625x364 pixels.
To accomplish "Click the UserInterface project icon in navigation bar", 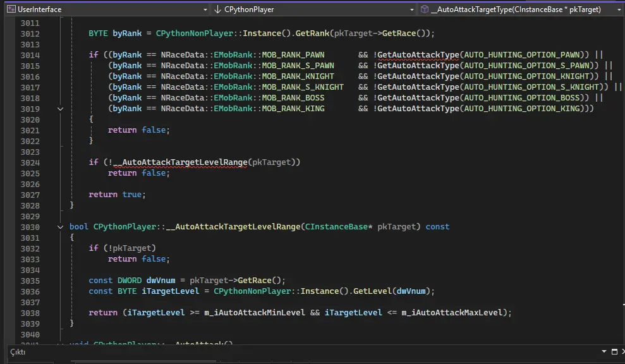I will [x=11, y=9].
